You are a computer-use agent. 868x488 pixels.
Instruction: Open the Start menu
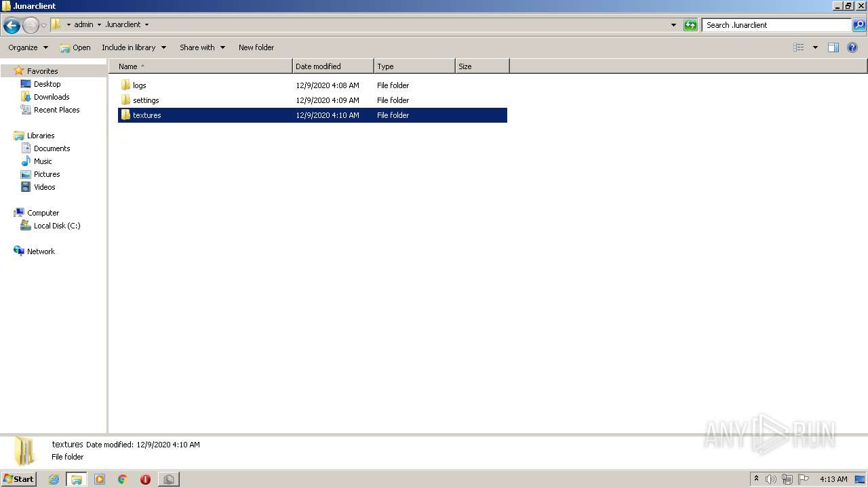point(19,479)
